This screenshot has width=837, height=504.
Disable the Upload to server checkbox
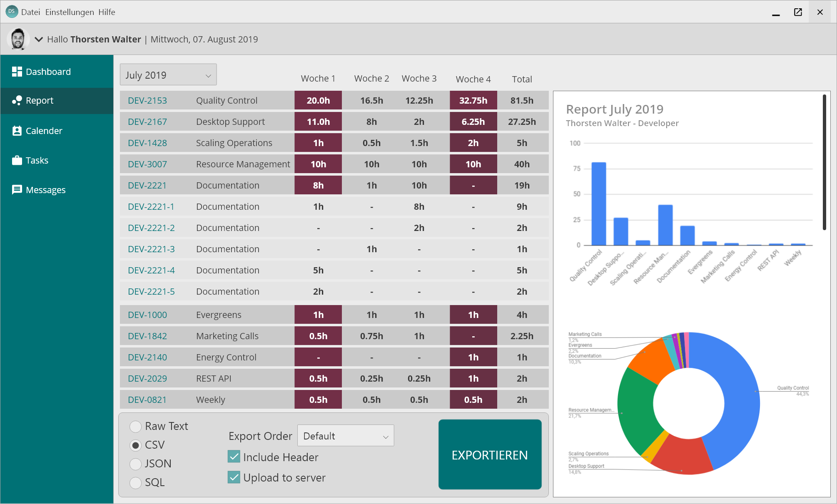pos(234,477)
